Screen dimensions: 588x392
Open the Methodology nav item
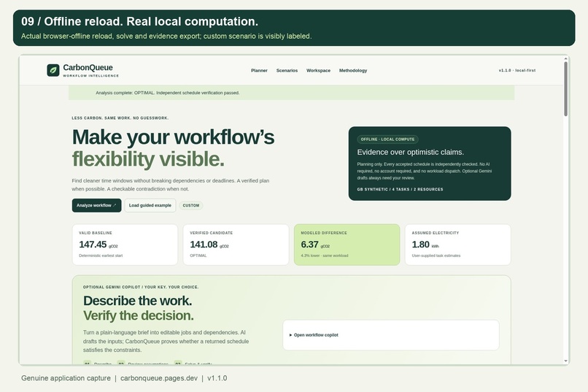[x=353, y=71]
